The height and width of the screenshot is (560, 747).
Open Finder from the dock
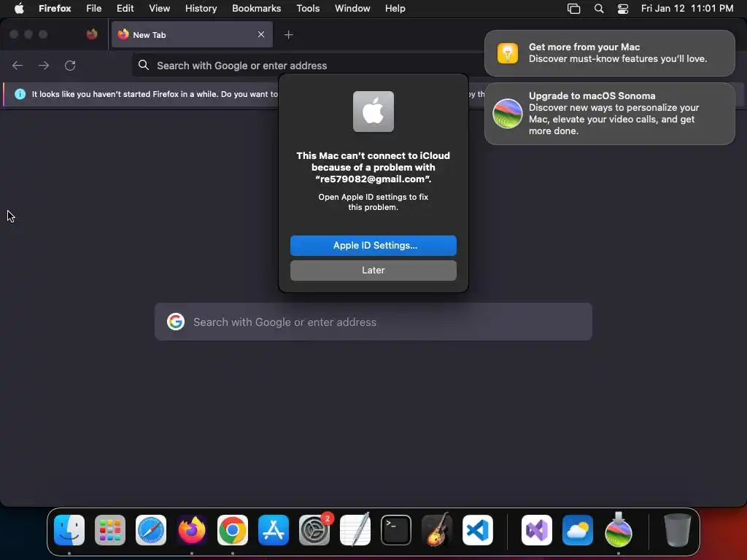(x=69, y=530)
